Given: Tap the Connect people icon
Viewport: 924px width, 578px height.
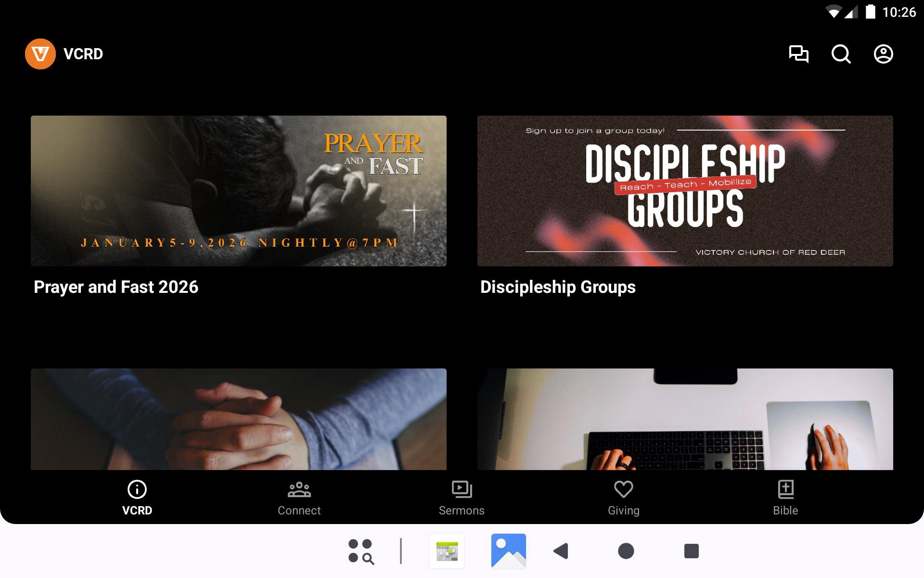Looking at the screenshot, I should pyautogui.click(x=299, y=489).
